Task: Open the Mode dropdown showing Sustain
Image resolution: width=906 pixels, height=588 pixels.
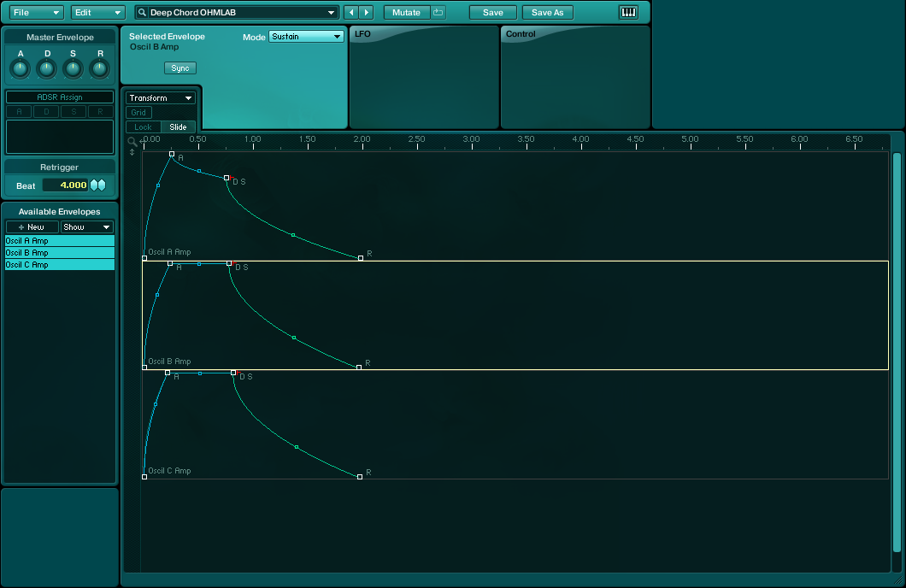Action: [306, 37]
